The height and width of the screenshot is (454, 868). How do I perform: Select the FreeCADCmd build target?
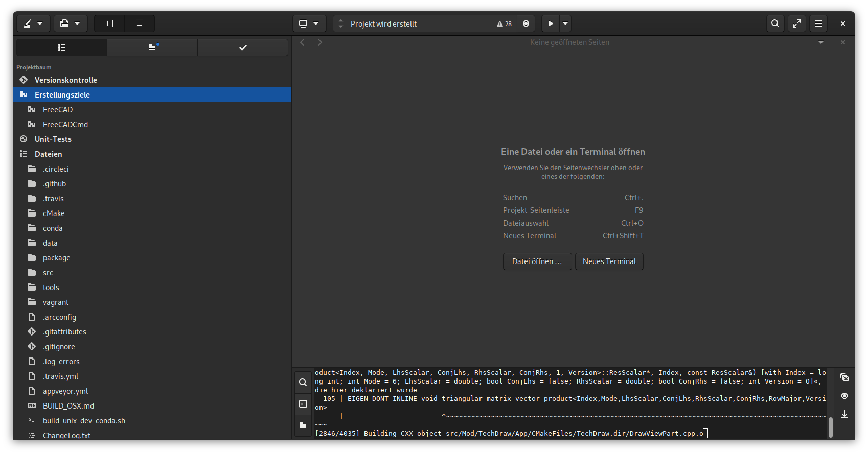pyautogui.click(x=152, y=125)
